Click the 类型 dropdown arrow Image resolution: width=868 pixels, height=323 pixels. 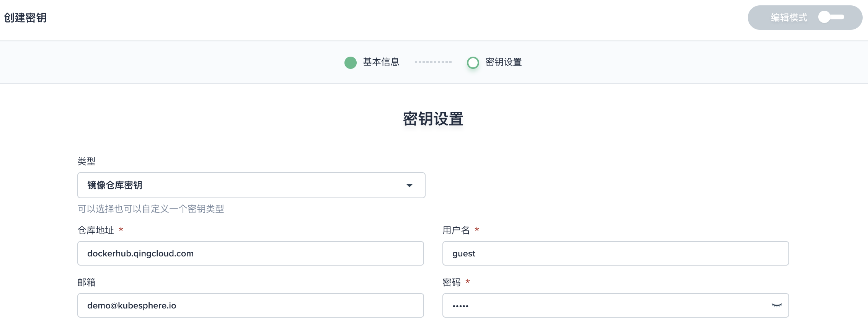point(409,185)
